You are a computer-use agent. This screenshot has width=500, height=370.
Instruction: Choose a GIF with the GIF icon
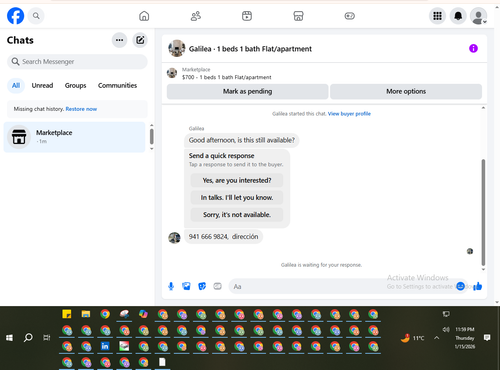[x=217, y=286]
